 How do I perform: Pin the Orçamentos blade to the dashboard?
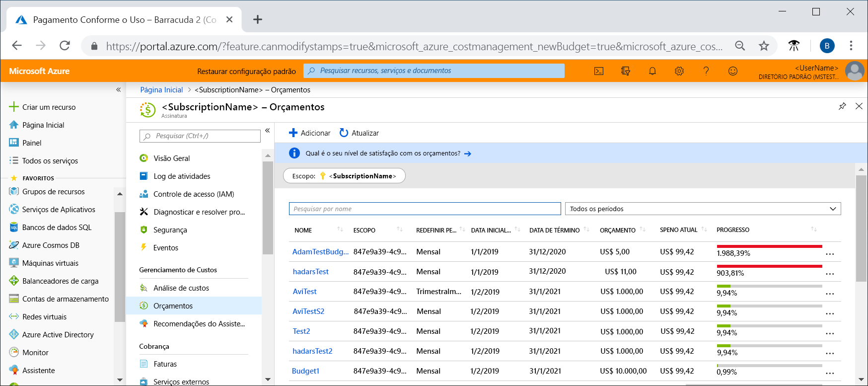point(842,106)
